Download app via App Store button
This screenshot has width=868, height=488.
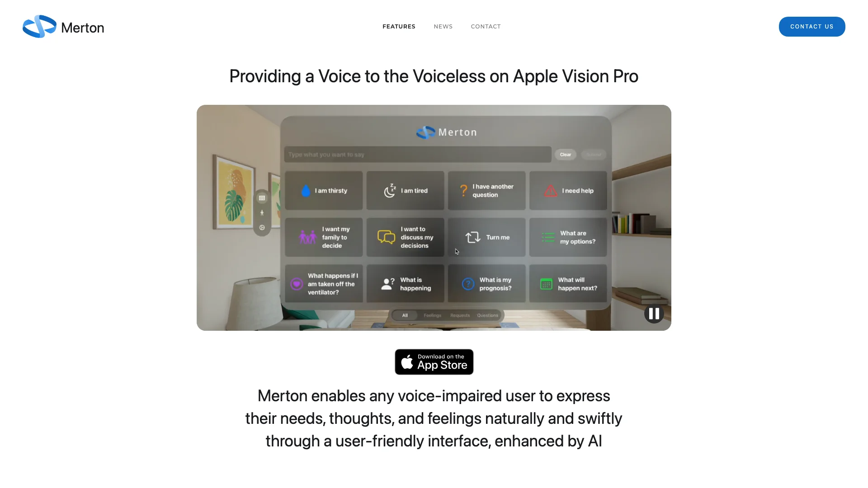pos(434,361)
